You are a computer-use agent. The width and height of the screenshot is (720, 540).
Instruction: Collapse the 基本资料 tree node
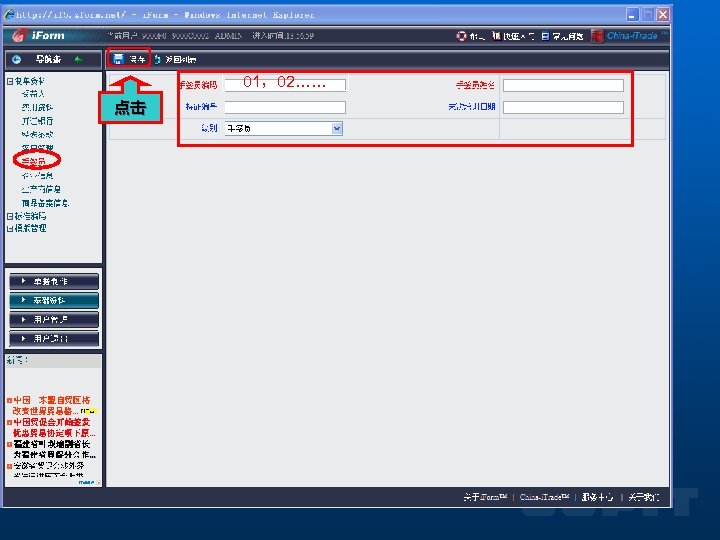(10, 81)
